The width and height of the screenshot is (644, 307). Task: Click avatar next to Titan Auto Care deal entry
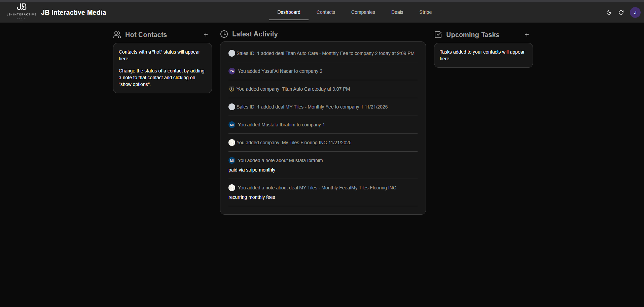click(232, 53)
